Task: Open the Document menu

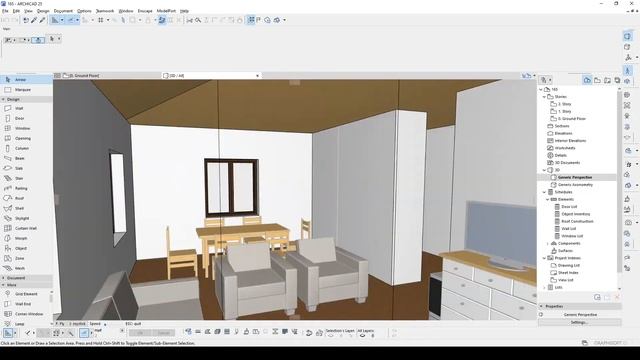Action: [63, 11]
